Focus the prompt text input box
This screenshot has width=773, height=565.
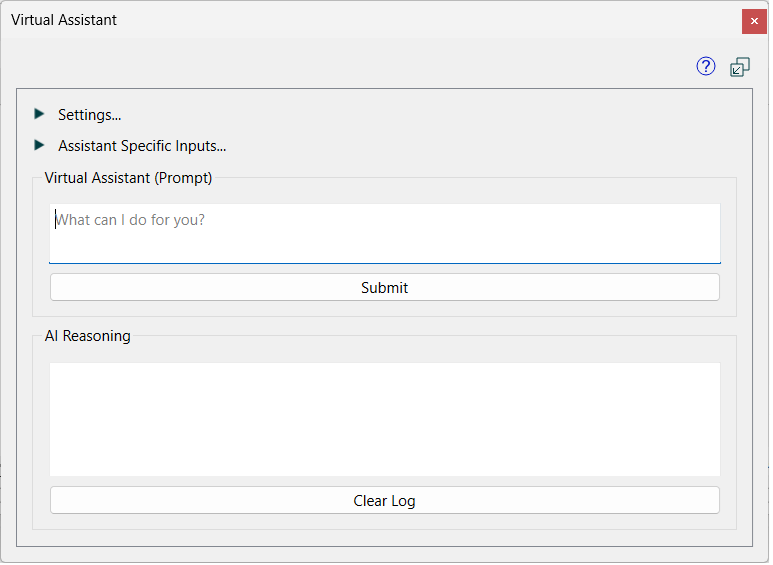pos(386,234)
